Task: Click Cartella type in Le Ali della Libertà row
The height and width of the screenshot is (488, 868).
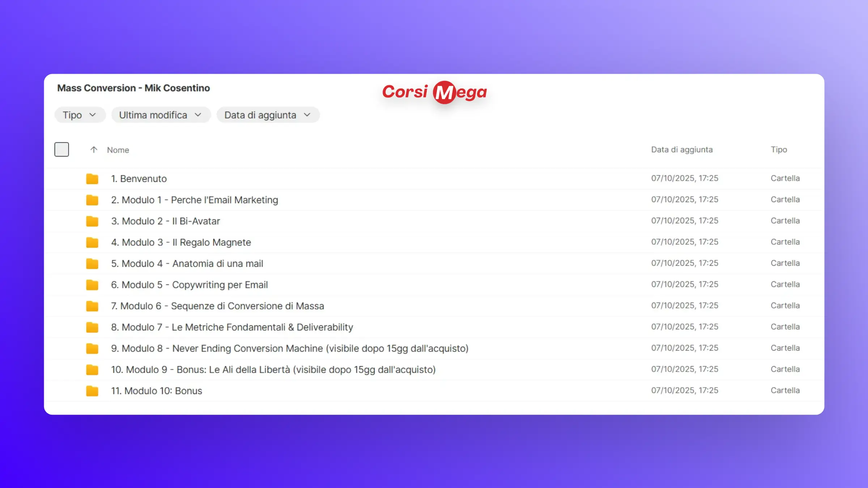Action: tap(785, 369)
